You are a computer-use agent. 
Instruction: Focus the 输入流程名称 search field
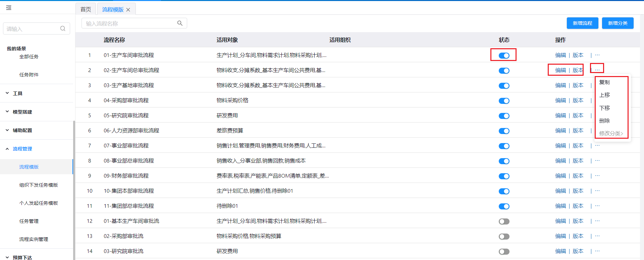(129, 23)
